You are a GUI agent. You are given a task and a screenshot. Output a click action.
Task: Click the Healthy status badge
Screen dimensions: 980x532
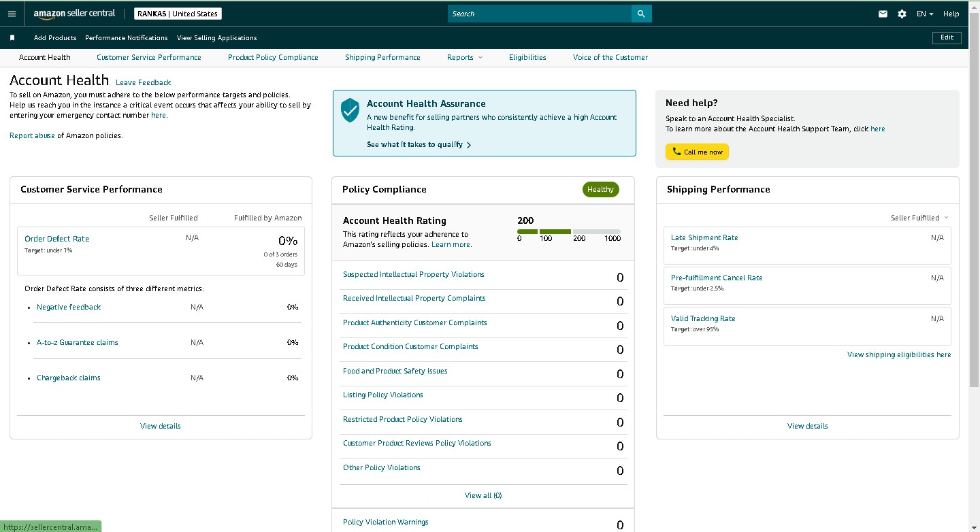601,190
